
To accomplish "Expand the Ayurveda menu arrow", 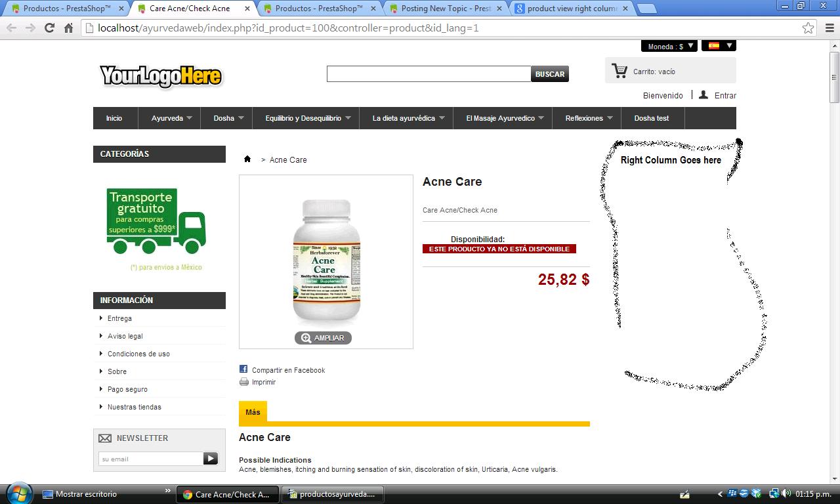I will (x=189, y=118).
